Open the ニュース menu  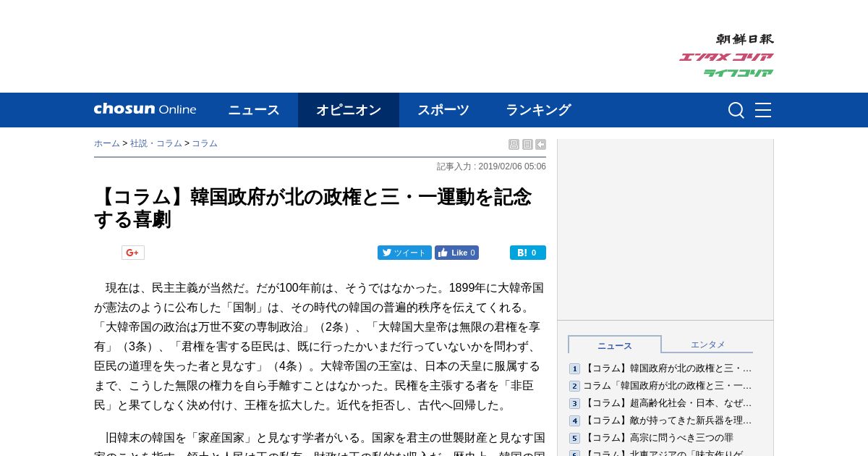[254, 110]
